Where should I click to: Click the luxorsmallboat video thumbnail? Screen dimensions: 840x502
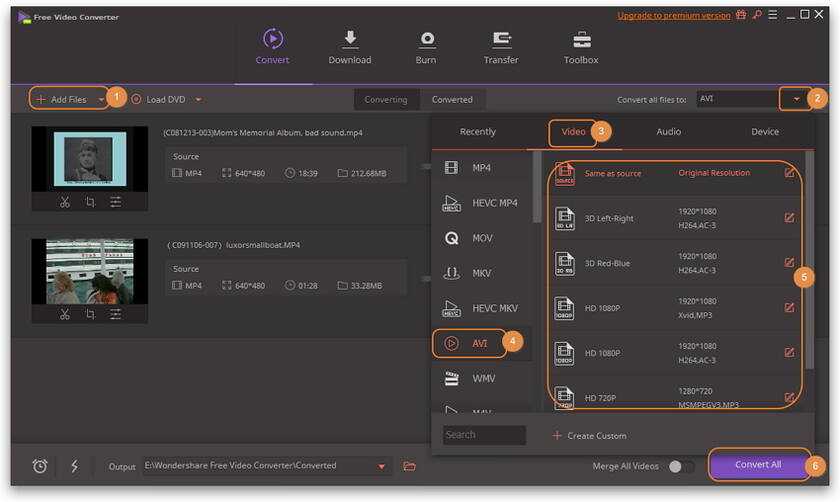coord(89,272)
